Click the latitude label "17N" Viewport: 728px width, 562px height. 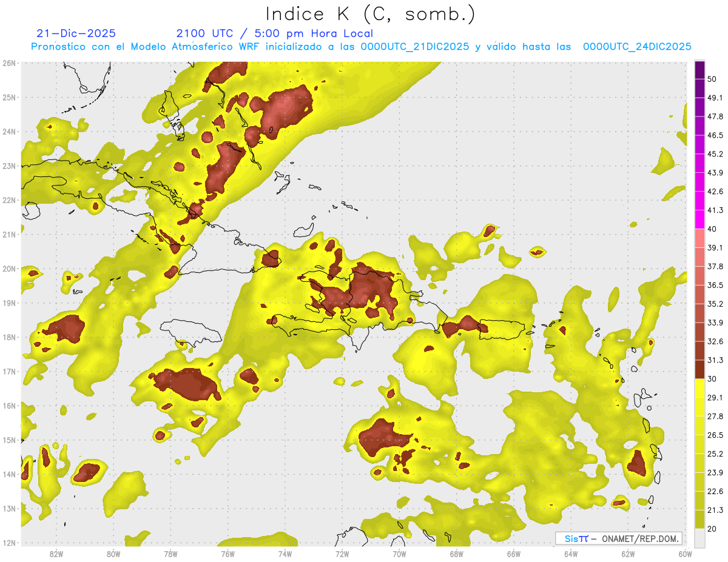pyautogui.click(x=9, y=372)
